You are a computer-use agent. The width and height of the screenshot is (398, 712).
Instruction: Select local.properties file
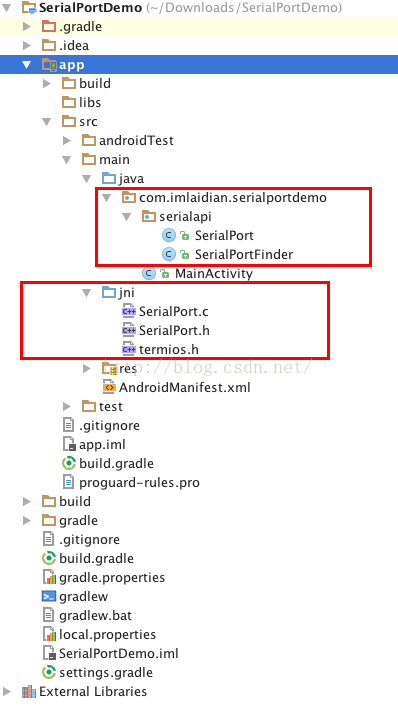99,634
